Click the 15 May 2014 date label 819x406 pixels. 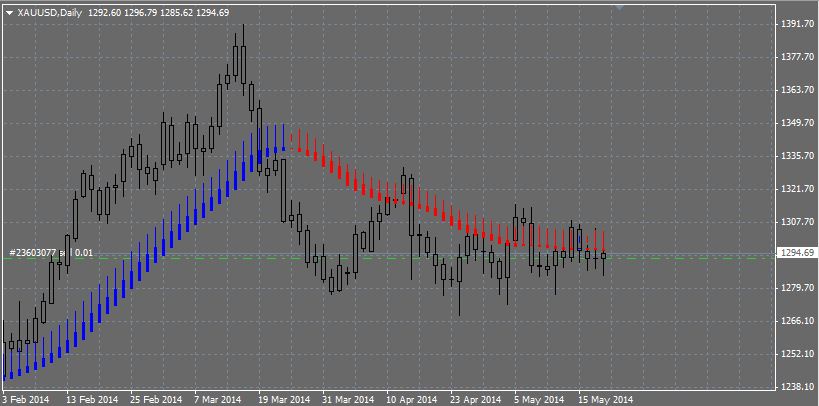pos(604,400)
